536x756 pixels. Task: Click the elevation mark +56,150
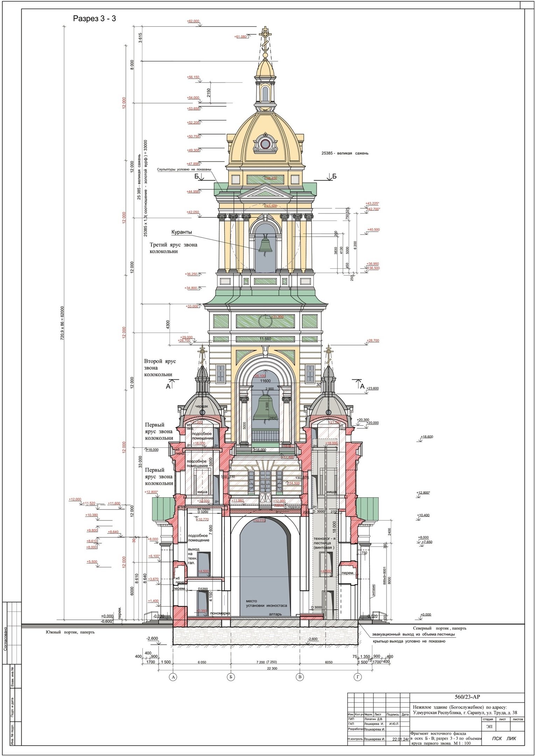(193, 77)
